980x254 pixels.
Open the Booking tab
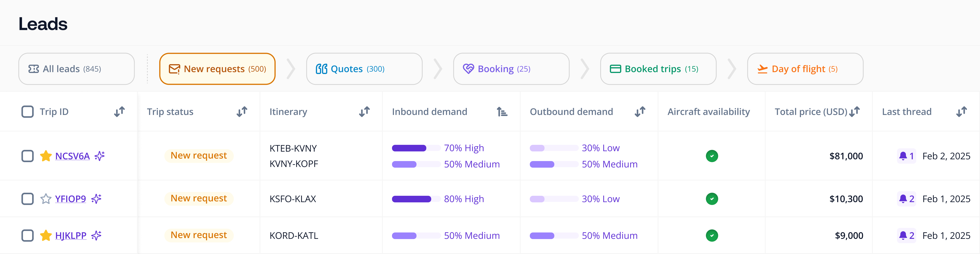(x=511, y=69)
